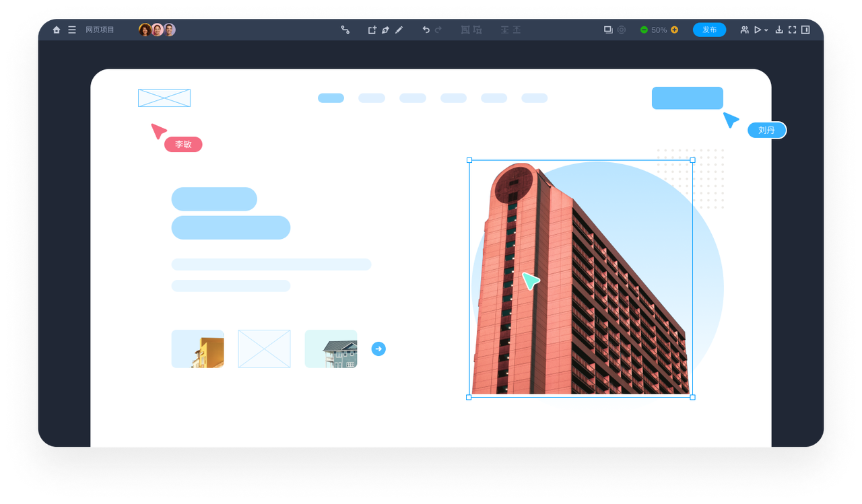The width and height of the screenshot is (862, 504).
Task: Select the connector line tool
Action: (345, 30)
